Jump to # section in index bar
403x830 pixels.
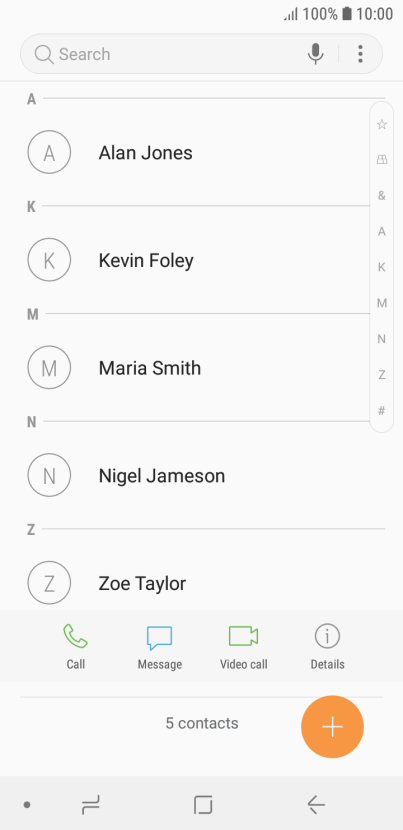381,410
